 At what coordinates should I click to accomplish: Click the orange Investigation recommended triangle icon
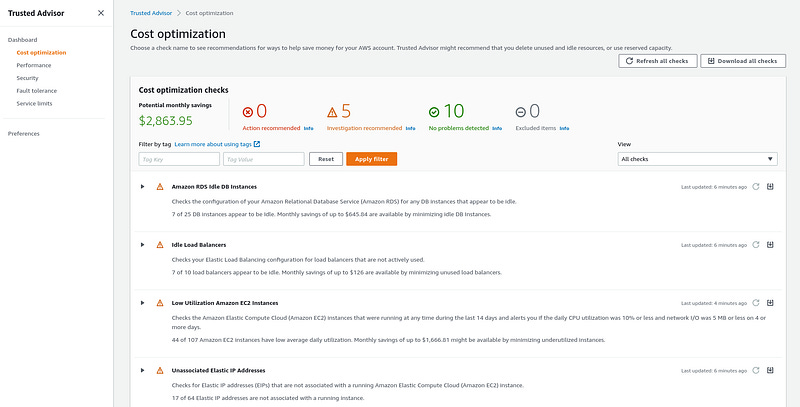[332, 112]
